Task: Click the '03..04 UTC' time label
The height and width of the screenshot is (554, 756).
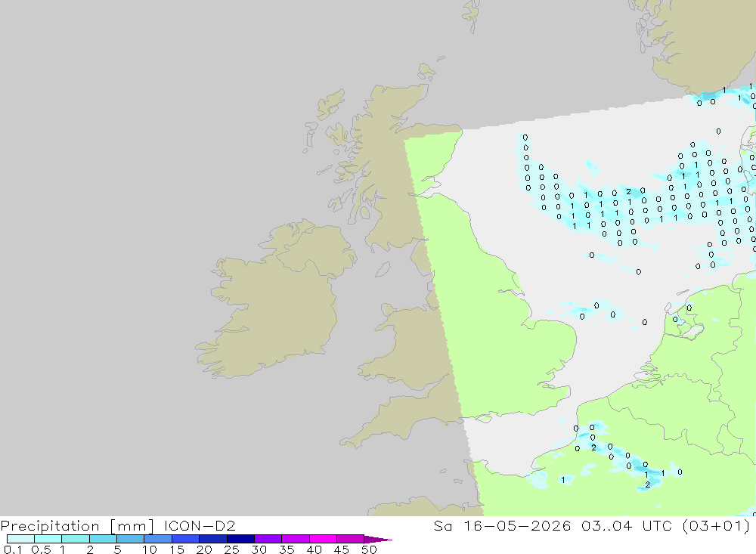Action: pos(627,525)
